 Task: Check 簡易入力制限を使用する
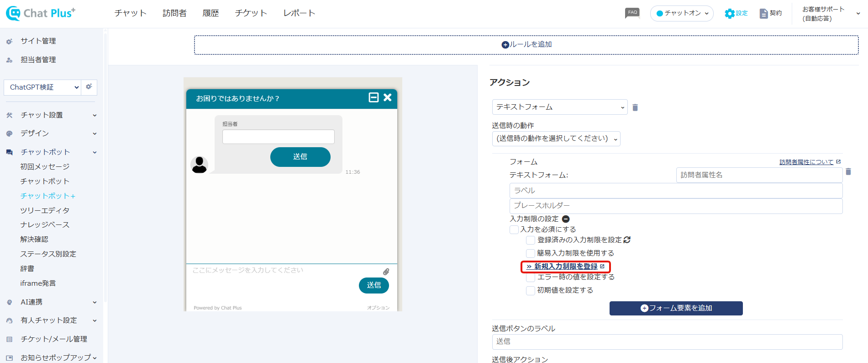click(x=531, y=253)
